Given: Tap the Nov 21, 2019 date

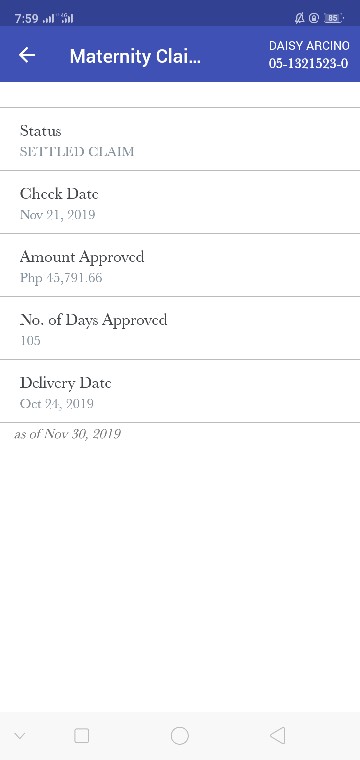Looking at the screenshot, I should (x=58, y=215).
